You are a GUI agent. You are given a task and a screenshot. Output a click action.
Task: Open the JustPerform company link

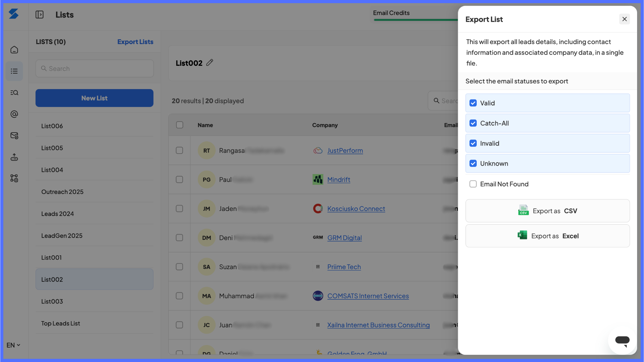(345, 150)
